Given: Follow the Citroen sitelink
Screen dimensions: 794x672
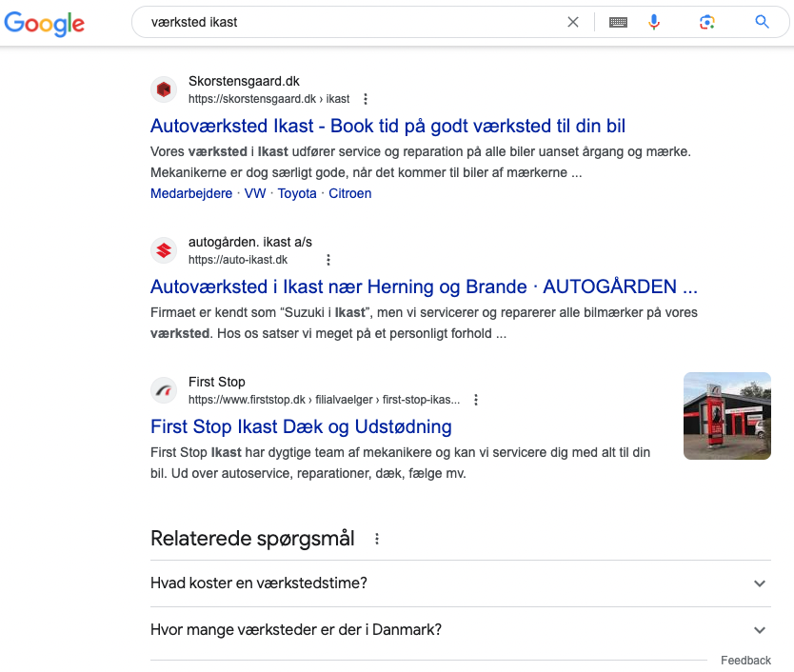Looking at the screenshot, I should tap(350, 193).
